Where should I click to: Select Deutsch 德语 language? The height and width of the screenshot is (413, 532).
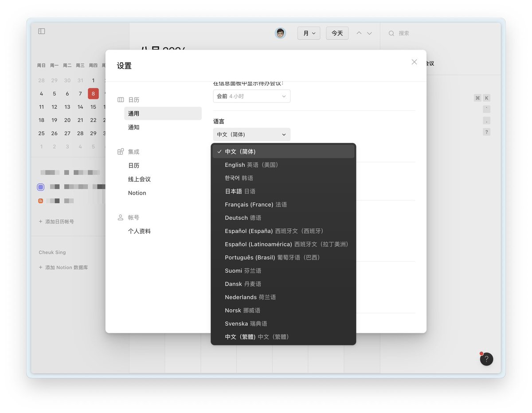[283, 218]
